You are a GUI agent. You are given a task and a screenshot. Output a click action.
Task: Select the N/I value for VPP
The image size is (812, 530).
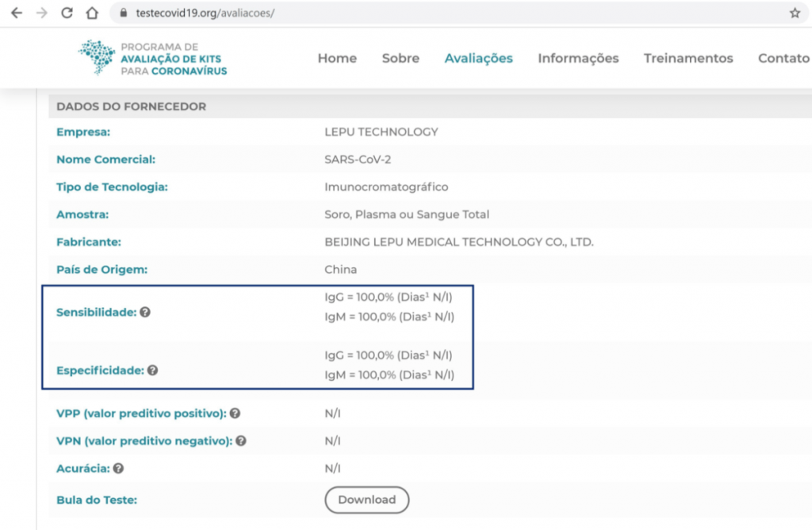click(x=332, y=413)
